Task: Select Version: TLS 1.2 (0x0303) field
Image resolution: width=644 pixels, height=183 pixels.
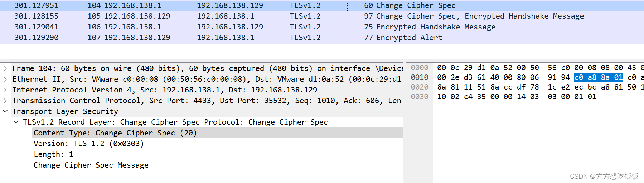Action: [88, 144]
